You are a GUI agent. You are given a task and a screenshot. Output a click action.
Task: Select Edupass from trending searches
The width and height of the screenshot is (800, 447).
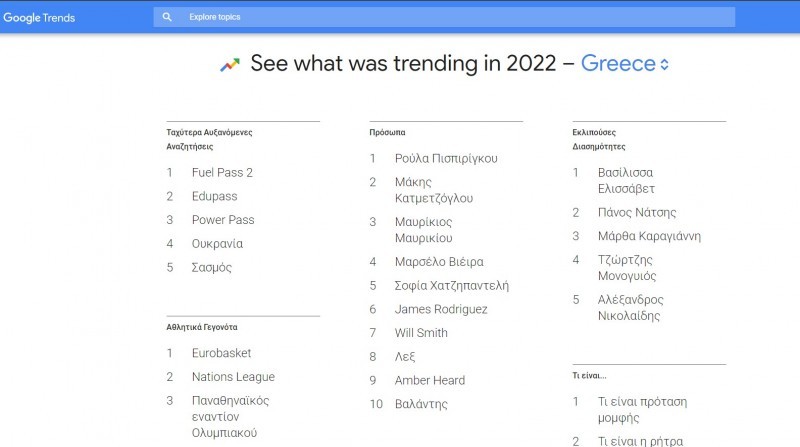(214, 196)
